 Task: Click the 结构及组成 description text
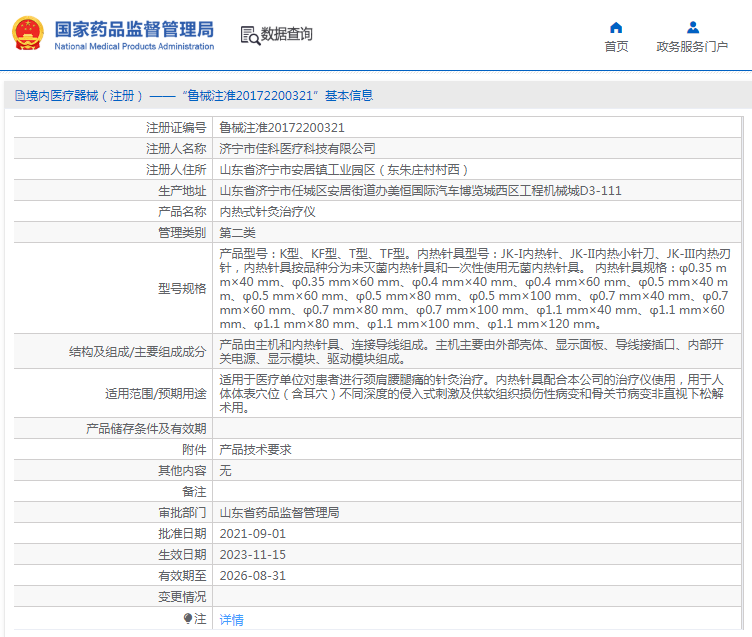[x=471, y=352]
